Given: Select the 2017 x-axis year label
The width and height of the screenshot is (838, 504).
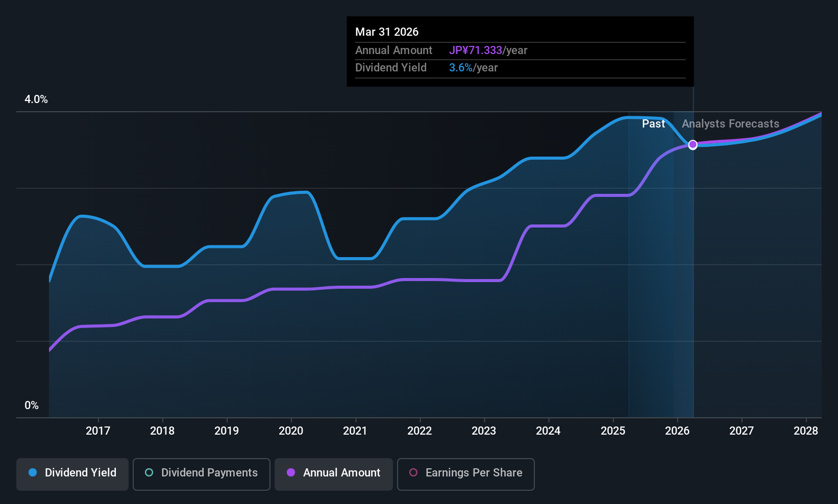Looking at the screenshot, I should point(98,431).
